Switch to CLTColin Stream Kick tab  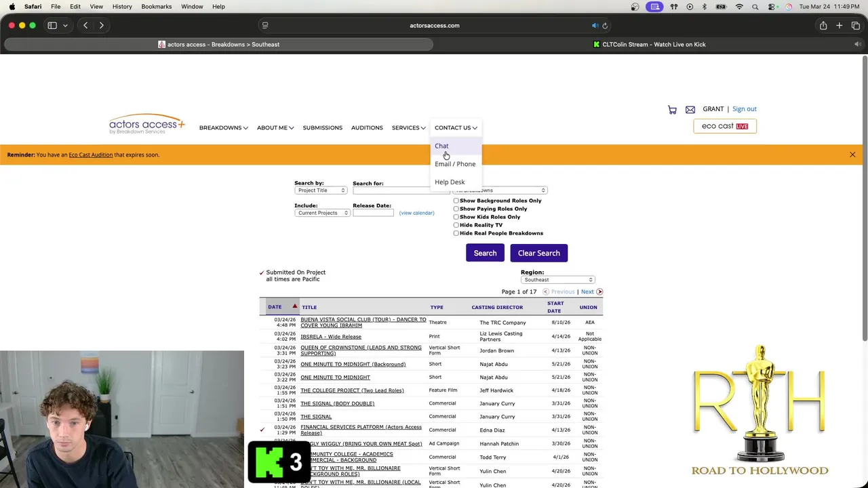pos(650,45)
